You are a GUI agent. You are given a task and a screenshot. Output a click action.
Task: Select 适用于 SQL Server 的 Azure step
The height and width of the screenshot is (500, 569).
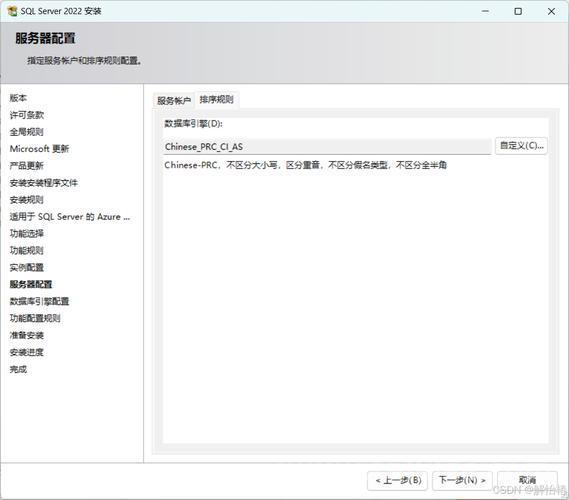coord(70,217)
